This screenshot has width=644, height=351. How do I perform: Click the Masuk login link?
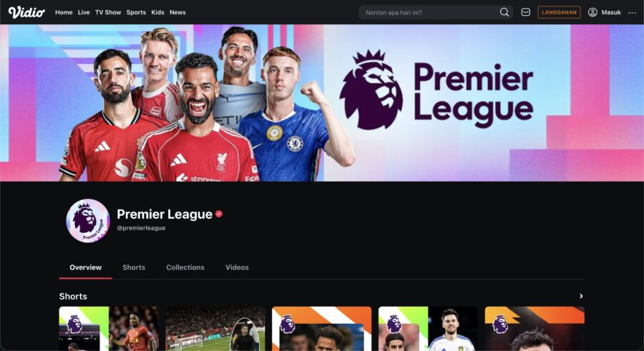point(611,12)
